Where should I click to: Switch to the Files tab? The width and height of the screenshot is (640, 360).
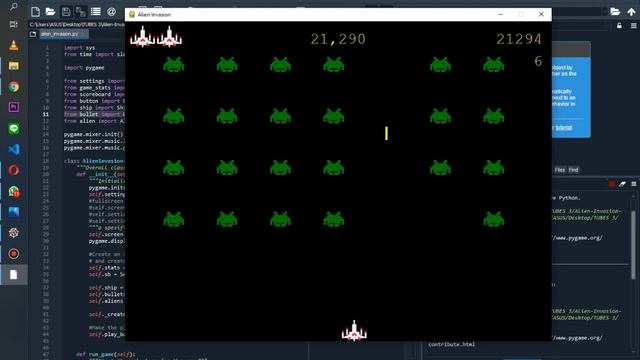click(x=560, y=170)
